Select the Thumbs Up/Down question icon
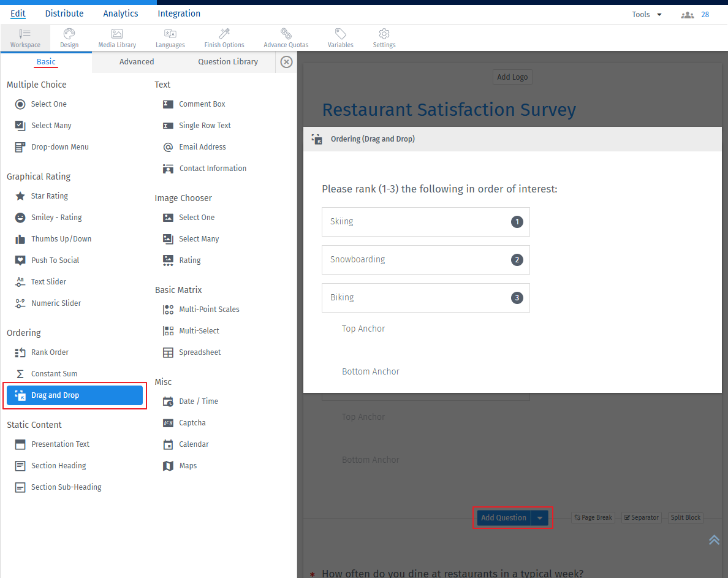This screenshot has height=578, width=728. [x=61, y=238]
